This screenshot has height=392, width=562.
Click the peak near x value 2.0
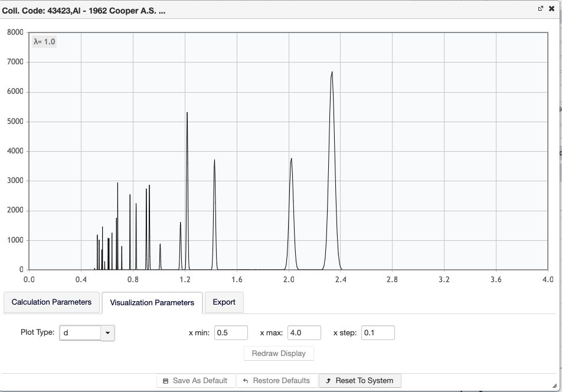click(291, 161)
